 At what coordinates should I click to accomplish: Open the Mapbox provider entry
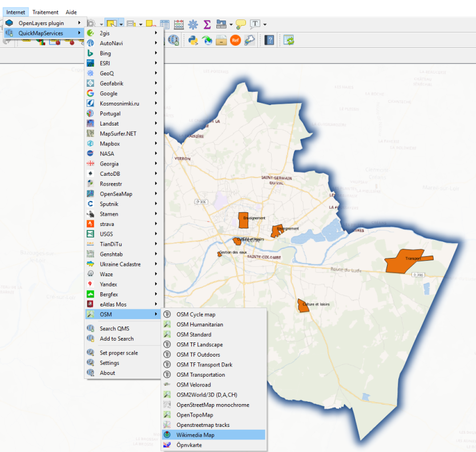(123, 144)
